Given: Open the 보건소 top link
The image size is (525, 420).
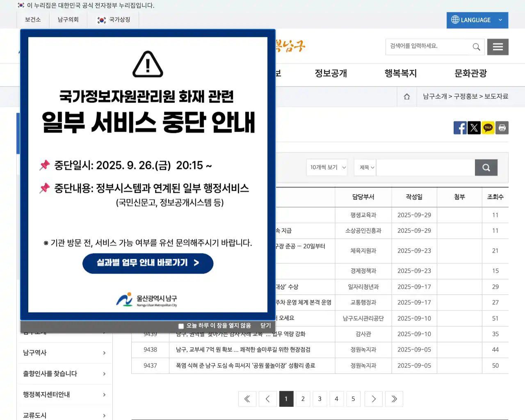Looking at the screenshot, I should (x=33, y=20).
